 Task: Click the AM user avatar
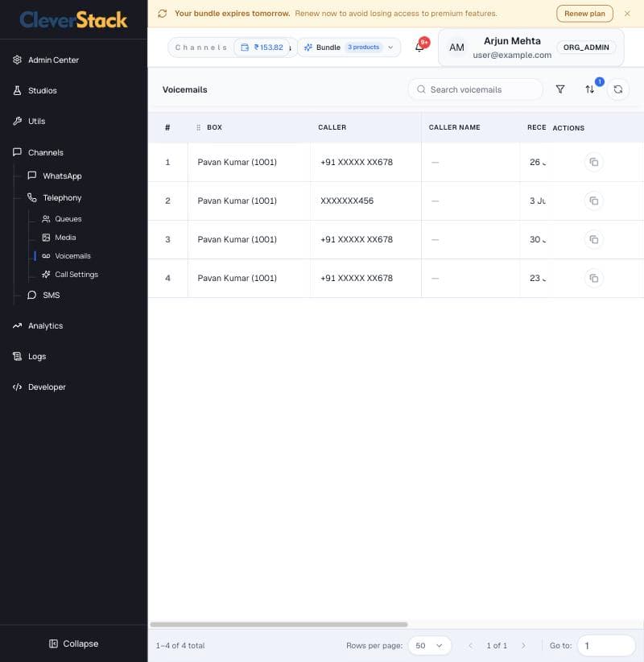point(456,48)
